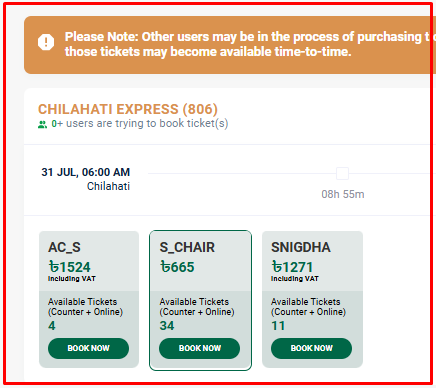The image size is (436, 388).
Task: Select the CHILAHATI EXPRESS (806) train title
Action: 128,109
